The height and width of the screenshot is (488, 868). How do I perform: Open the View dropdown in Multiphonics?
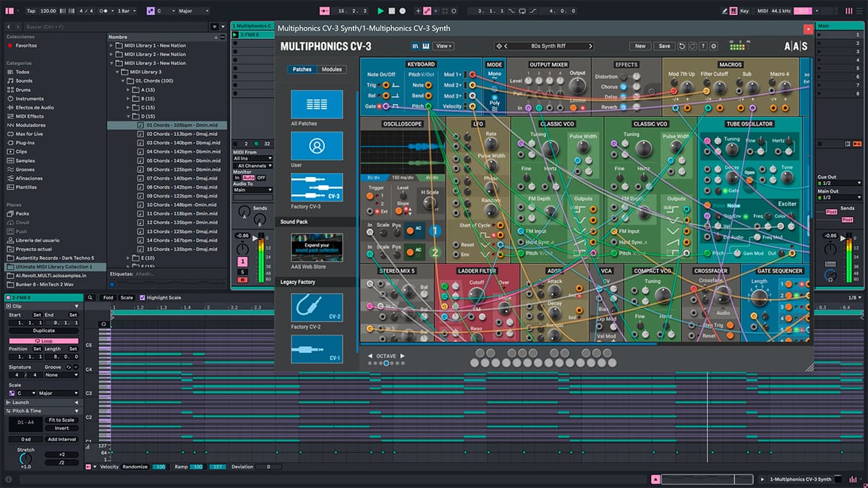coord(443,46)
